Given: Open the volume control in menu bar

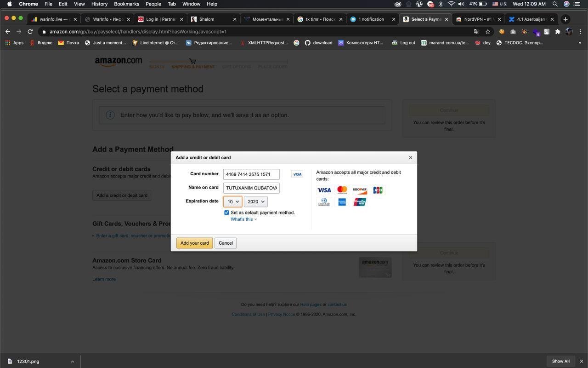Looking at the screenshot, I should 461,4.
